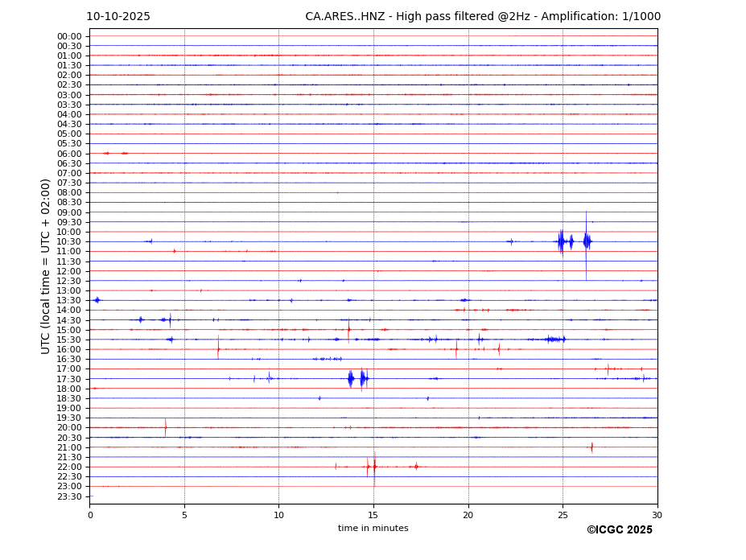Click the 23:30 time label on the y-axis
Viewport: 746px width, 560px height.
click(69, 496)
